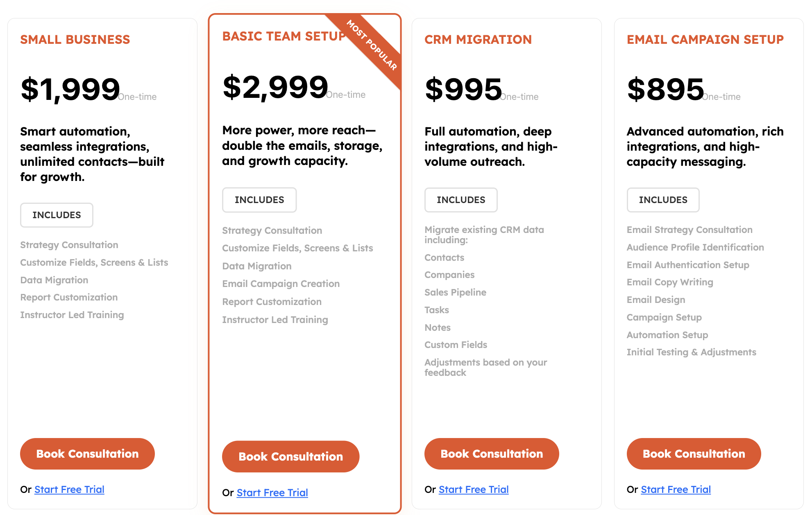Click INCLUDES label in Small Business card

57,215
